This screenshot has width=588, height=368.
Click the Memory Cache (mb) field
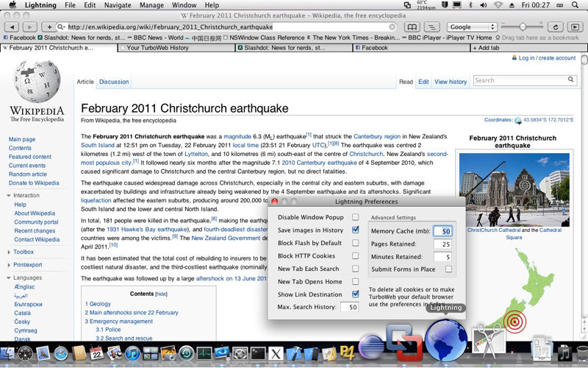pyautogui.click(x=442, y=231)
